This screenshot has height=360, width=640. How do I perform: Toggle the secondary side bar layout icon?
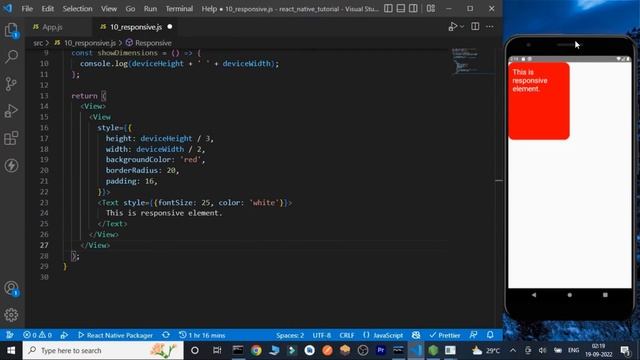click(413, 8)
